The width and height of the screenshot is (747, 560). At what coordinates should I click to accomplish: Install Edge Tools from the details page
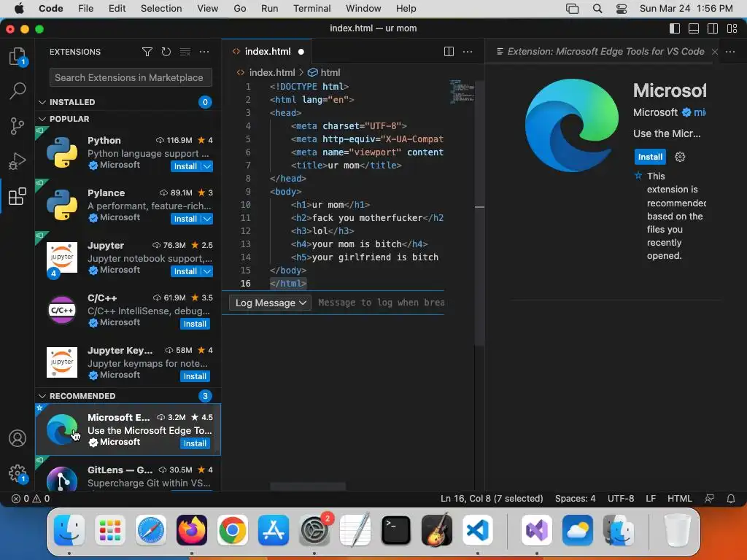pyautogui.click(x=650, y=157)
